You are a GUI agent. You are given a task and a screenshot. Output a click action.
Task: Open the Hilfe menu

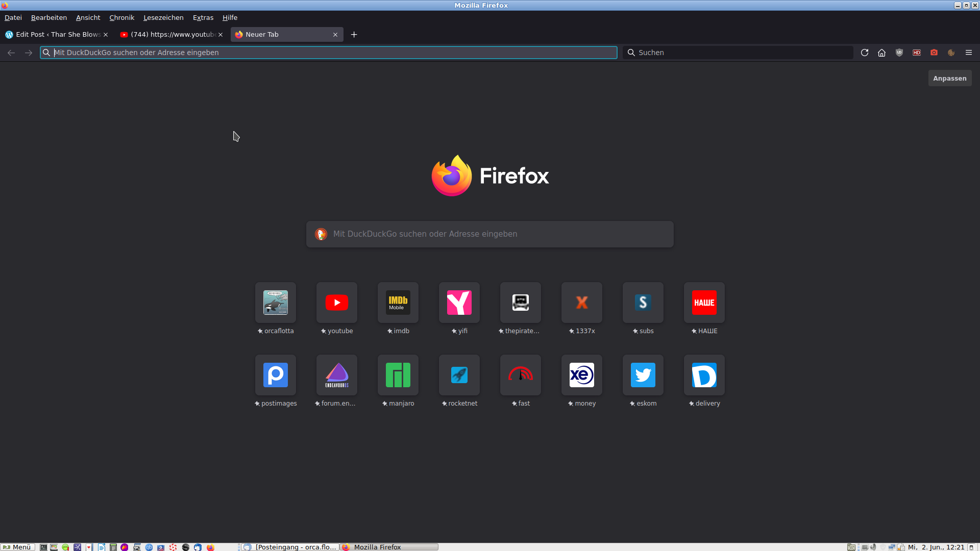(x=230, y=17)
